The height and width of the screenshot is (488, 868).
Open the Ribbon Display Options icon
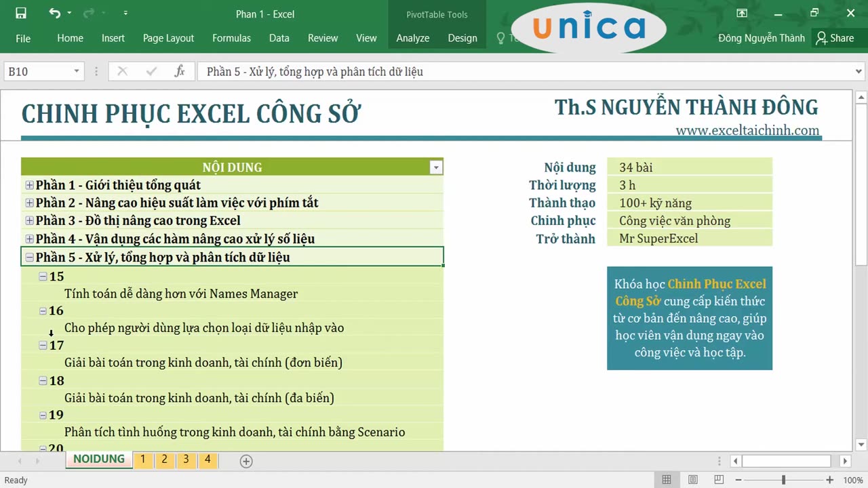(x=742, y=13)
